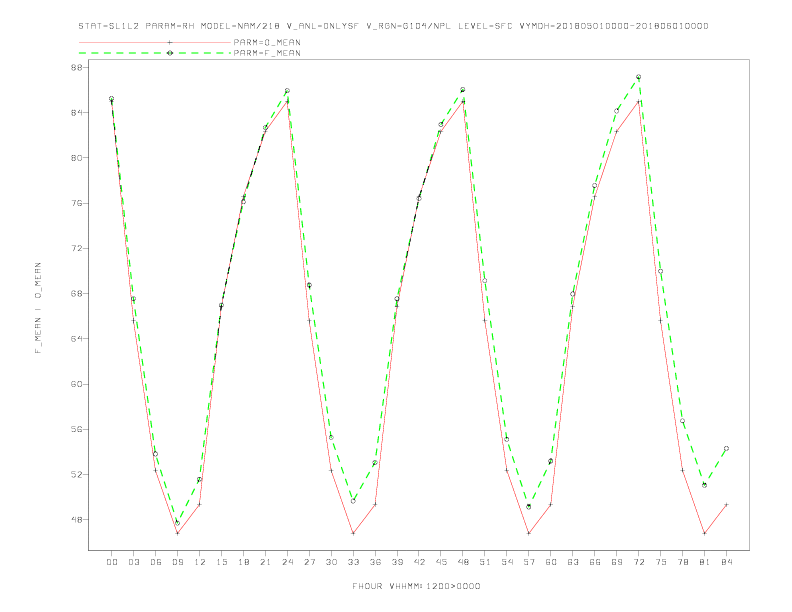Select F_MEAN circle marker at hour 51
The width and height of the screenshot is (792, 612).
[x=484, y=281]
